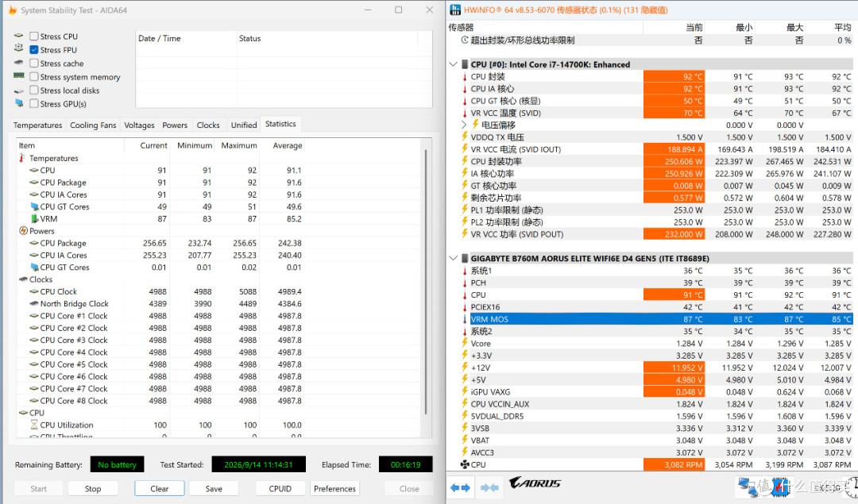Collapse the GIGABYTE B760M AORUS section
Image resolution: width=858 pixels, height=504 pixels.
(453, 258)
